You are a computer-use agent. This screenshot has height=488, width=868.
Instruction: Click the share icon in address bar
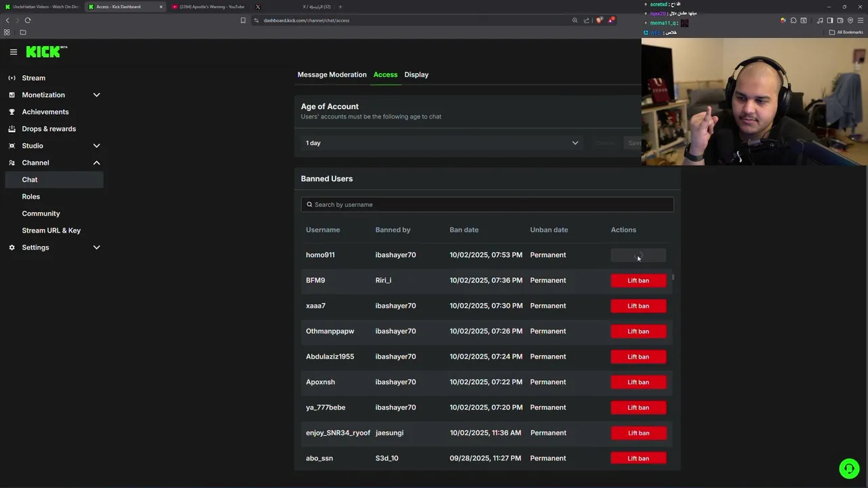[x=587, y=20]
